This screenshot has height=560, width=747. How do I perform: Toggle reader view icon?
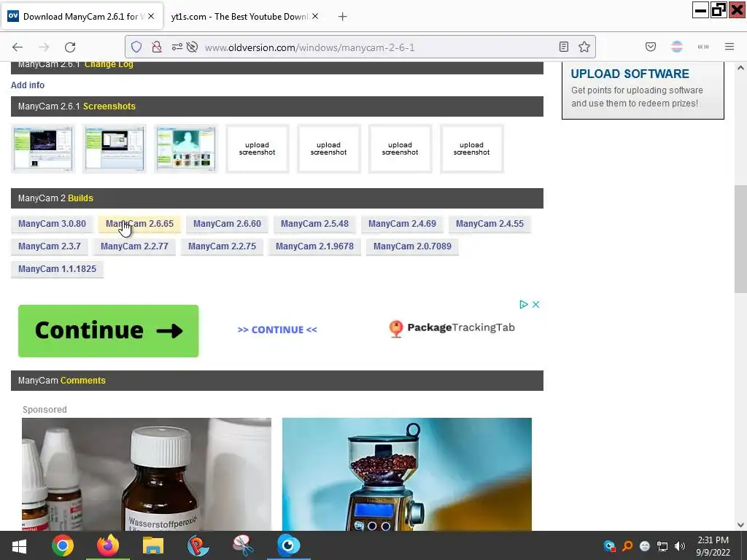tap(564, 47)
